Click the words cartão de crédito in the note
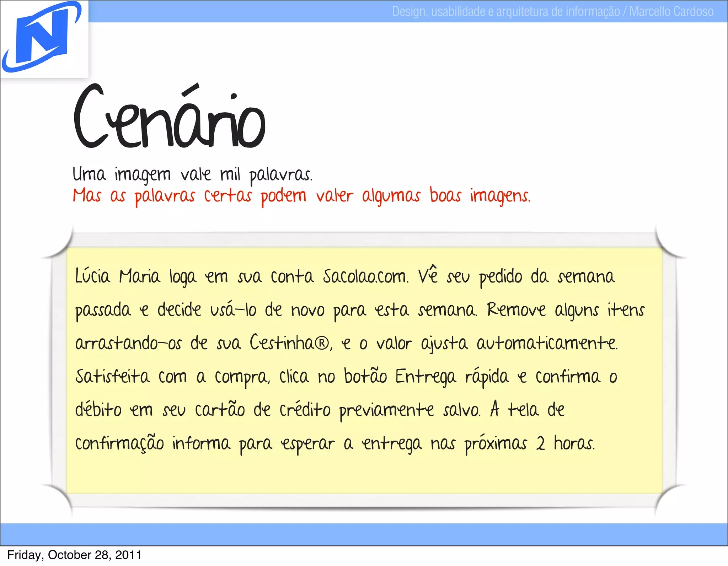 pos(262,410)
